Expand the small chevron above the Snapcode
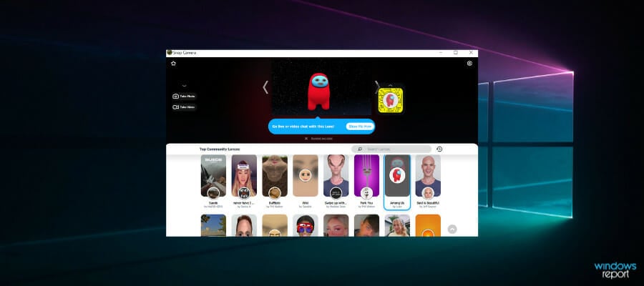This screenshot has width=644, height=286. 390,85
